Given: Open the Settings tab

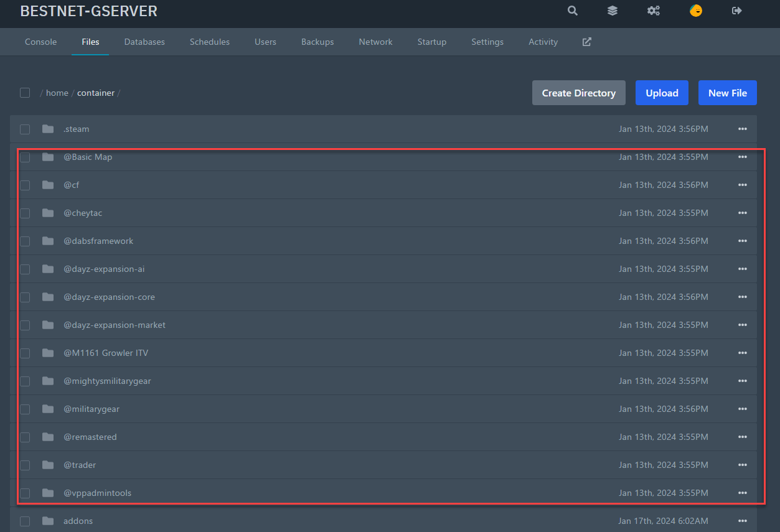Looking at the screenshot, I should point(487,42).
